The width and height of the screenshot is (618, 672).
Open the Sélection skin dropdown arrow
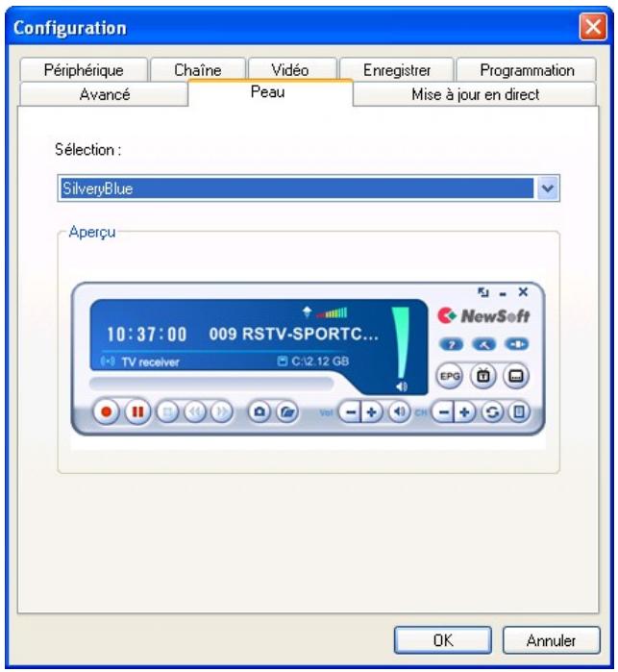[x=547, y=188]
